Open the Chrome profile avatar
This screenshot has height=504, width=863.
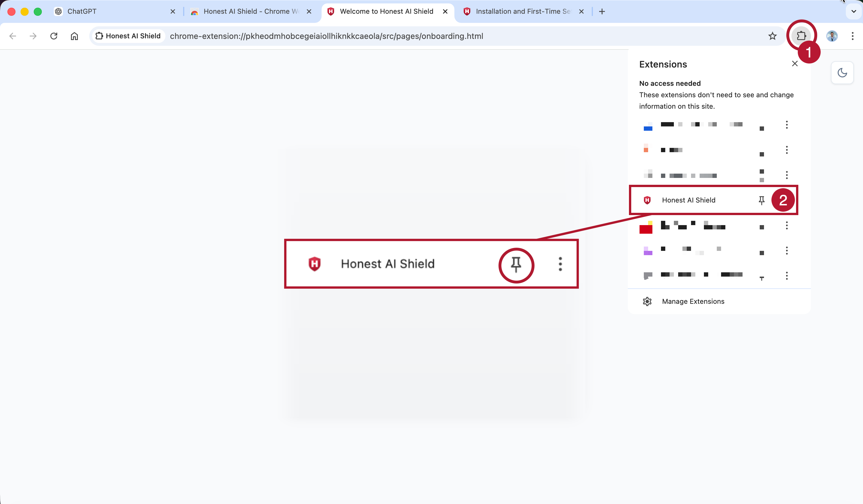(x=832, y=36)
